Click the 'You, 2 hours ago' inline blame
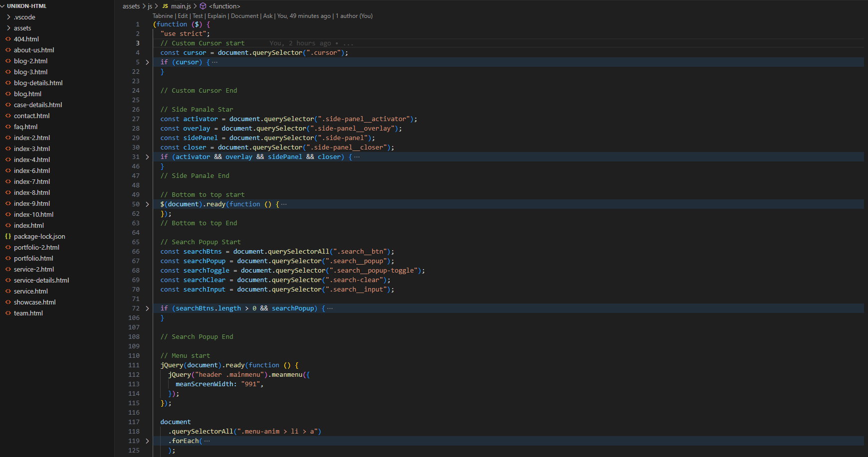The image size is (868, 457). (300, 43)
